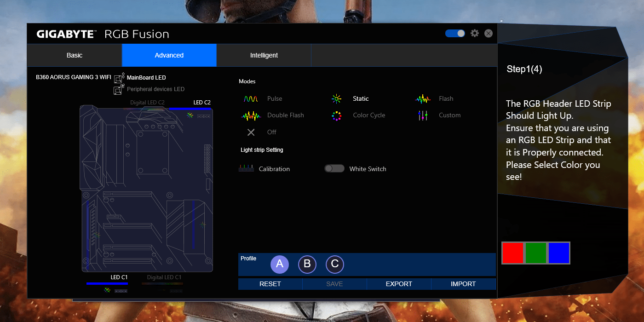644x322 pixels.
Task: Open the Advanced tab
Action: click(169, 55)
